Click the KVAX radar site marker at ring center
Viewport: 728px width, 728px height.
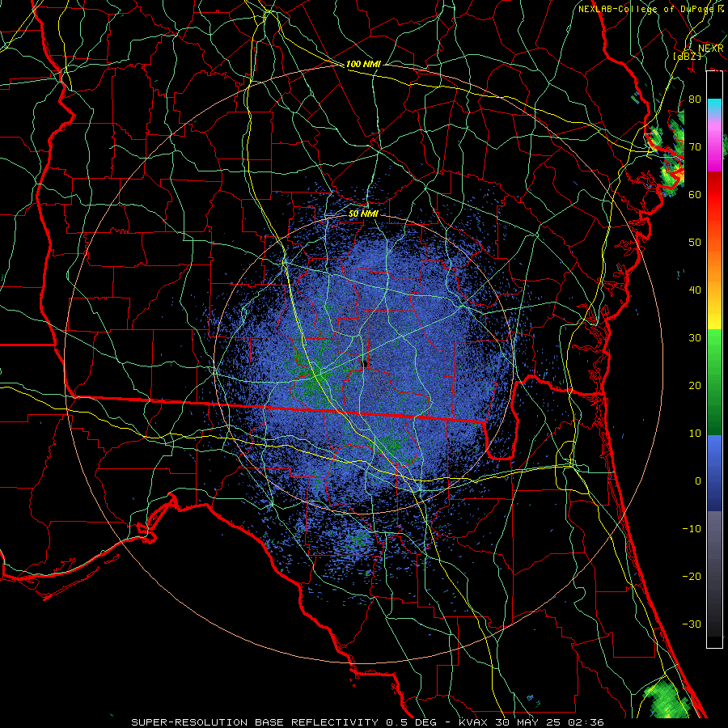click(365, 363)
